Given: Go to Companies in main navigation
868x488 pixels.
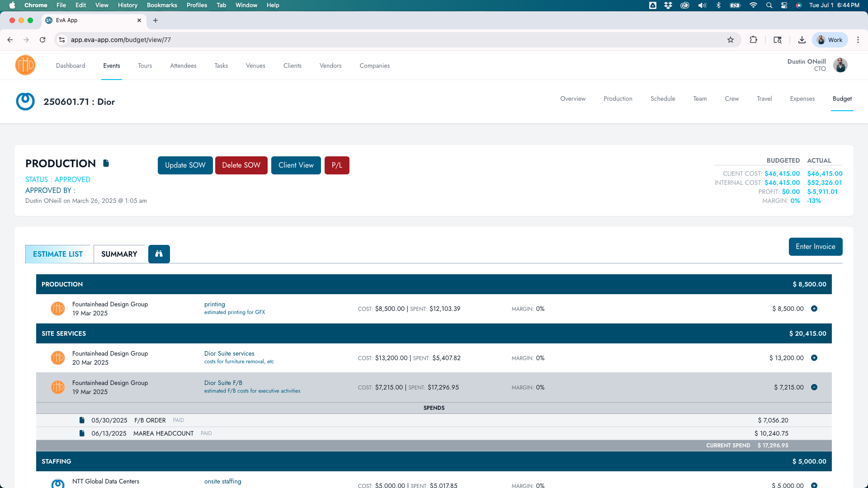Looking at the screenshot, I should tap(375, 66).
